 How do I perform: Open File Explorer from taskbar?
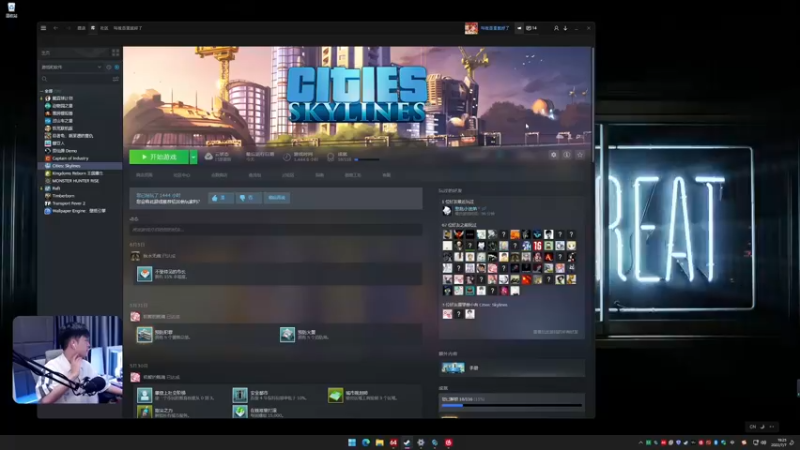point(380,442)
